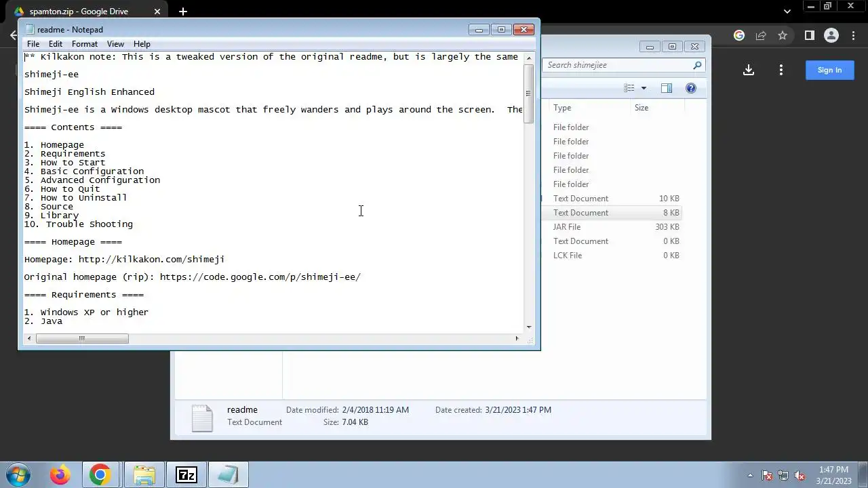Click the 'Shimeji English Enhanced' line

pyautogui.click(x=90, y=92)
